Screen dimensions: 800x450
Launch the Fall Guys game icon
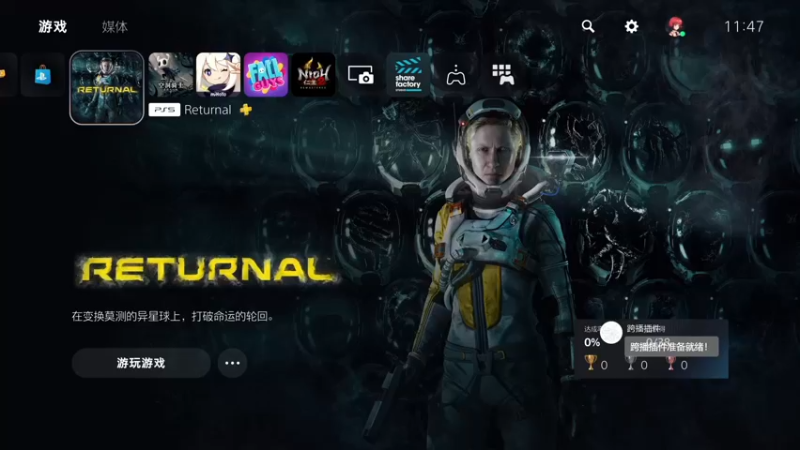pyautogui.click(x=266, y=74)
